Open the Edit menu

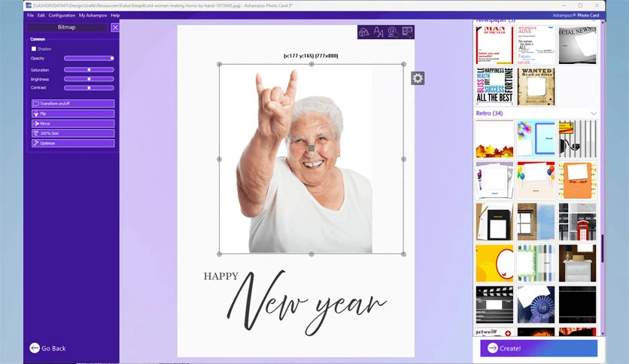tap(41, 15)
